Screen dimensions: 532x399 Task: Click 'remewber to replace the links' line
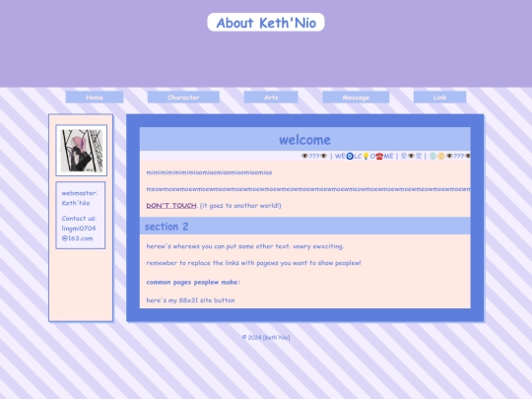click(x=253, y=263)
